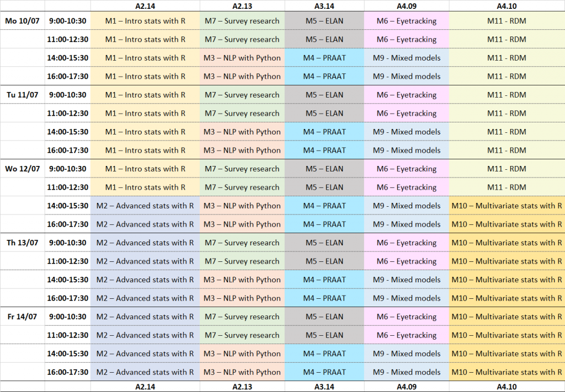Click M7 Survey research cell Thursday 11:00
Viewport: 565px width, 392px height.
(x=242, y=261)
